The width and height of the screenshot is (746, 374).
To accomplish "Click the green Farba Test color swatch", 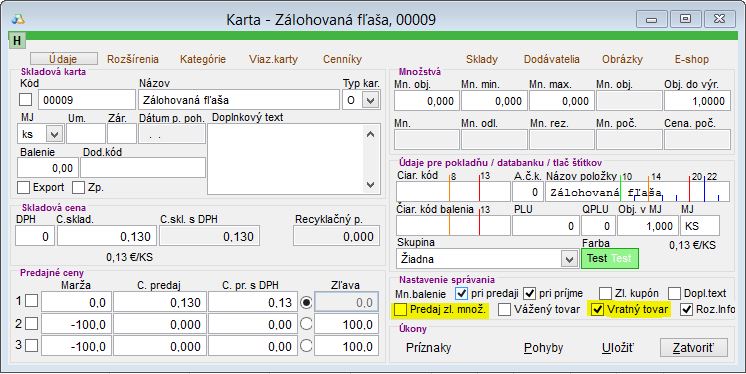I will (x=609, y=258).
